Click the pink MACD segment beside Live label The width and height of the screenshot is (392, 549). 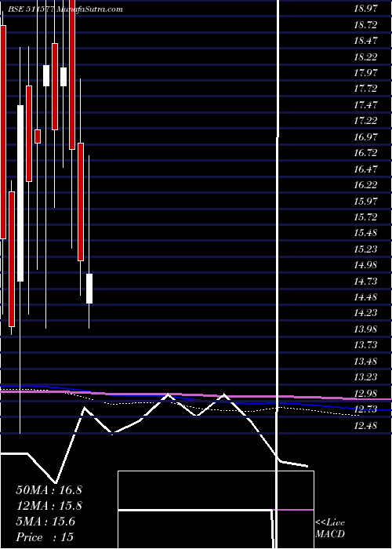pos(292,510)
